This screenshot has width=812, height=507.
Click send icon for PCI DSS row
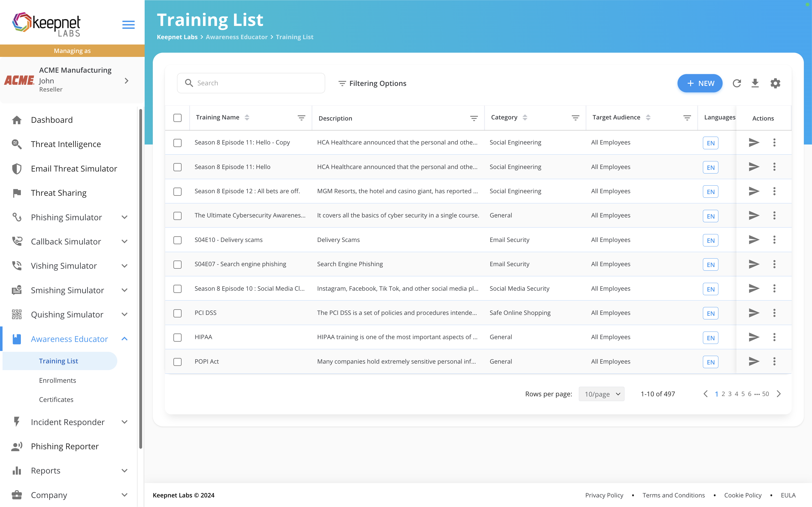coord(754,313)
